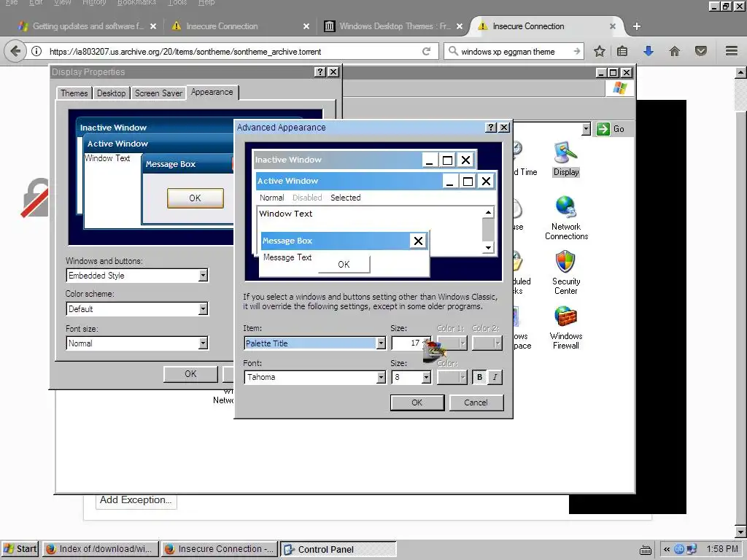
Task: Open Control Panel address bar dropdown
Action: pyautogui.click(x=586, y=129)
